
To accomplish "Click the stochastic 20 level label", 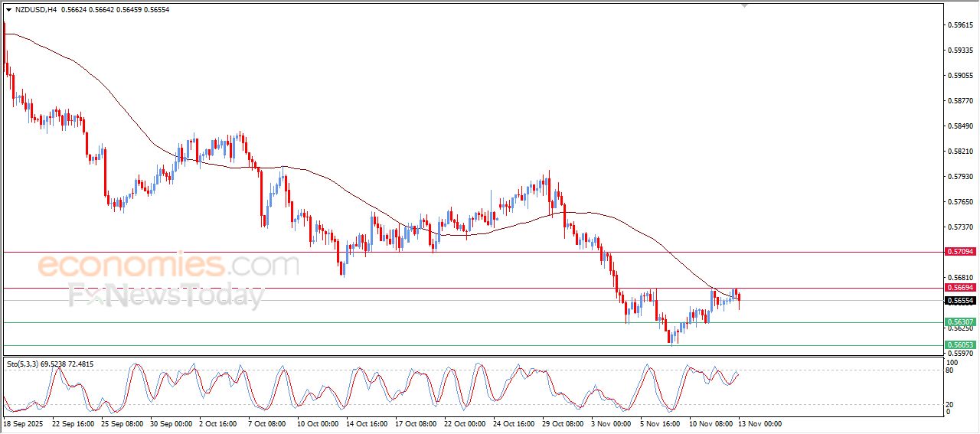I will (x=950, y=404).
